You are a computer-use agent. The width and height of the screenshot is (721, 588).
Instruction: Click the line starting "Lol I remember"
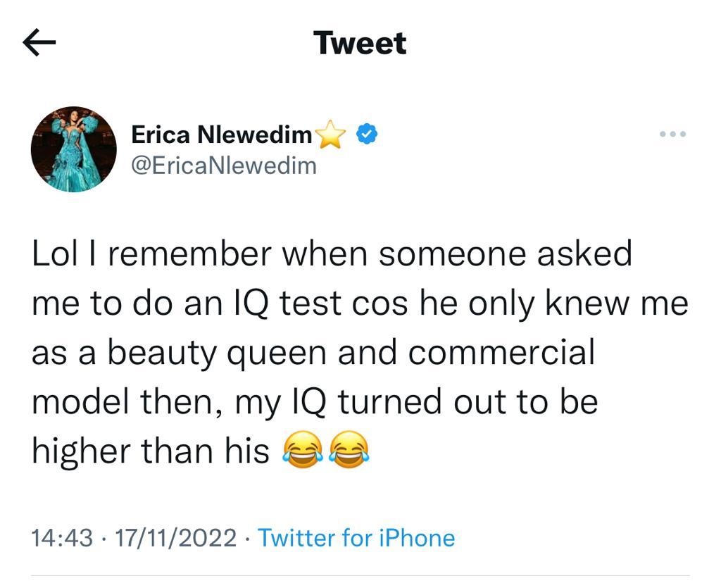(332, 254)
